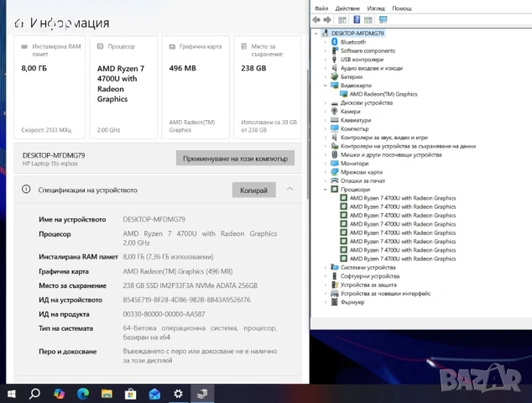Open the Действие menu

click(347, 8)
